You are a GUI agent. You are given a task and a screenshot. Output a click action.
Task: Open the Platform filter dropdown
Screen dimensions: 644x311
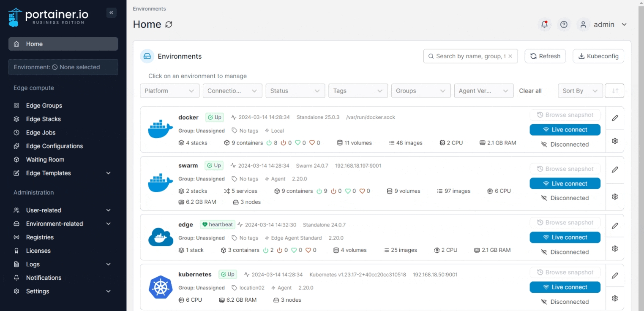pos(169,91)
